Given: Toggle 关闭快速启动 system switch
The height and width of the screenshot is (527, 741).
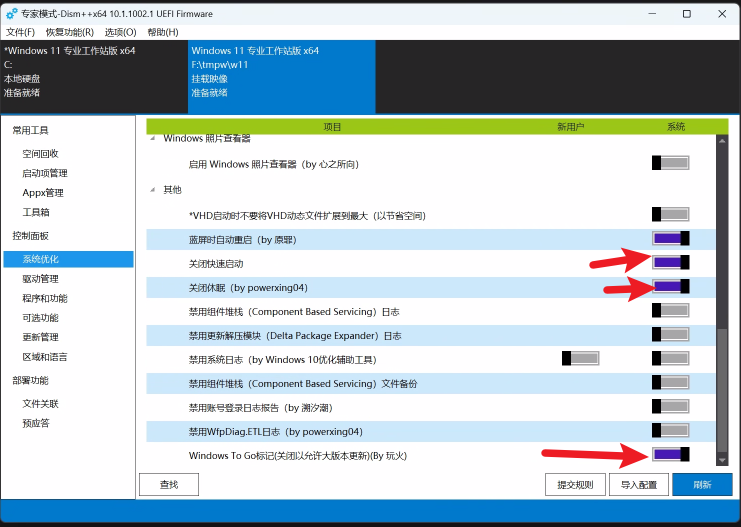Looking at the screenshot, I should [x=671, y=262].
